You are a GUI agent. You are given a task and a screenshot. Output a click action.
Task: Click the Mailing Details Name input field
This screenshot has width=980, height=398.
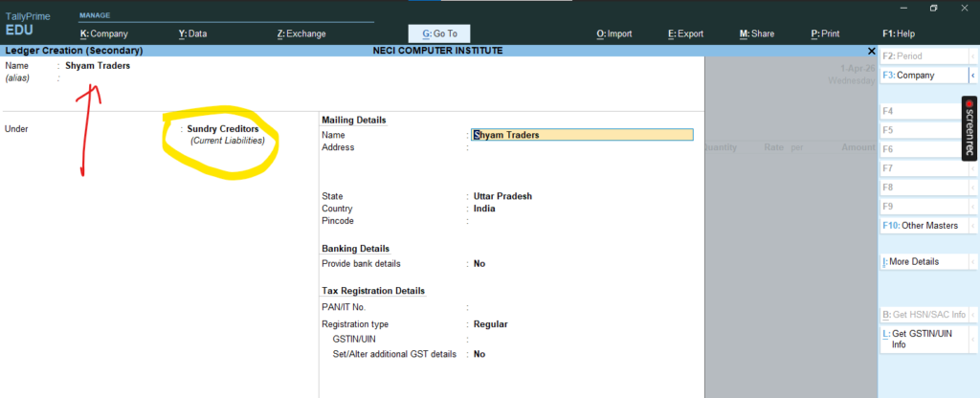coord(582,135)
